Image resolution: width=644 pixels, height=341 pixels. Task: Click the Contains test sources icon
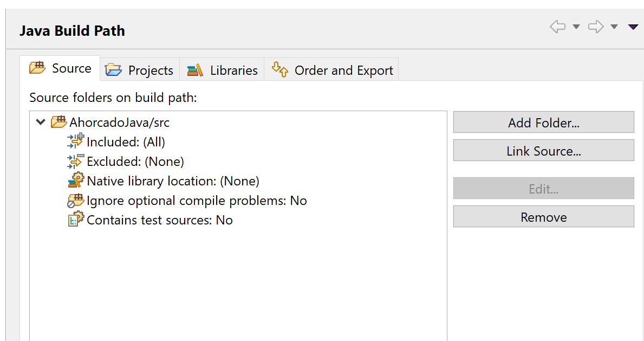click(x=76, y=219)
